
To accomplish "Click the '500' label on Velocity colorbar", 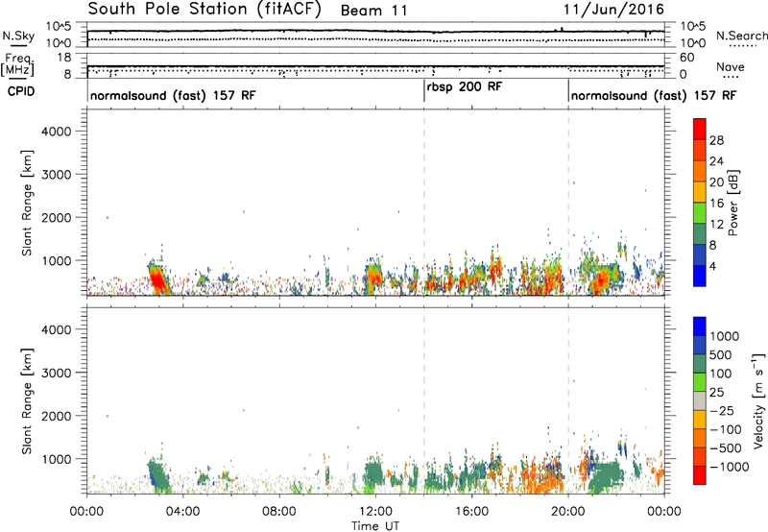I will pos(721,355).
